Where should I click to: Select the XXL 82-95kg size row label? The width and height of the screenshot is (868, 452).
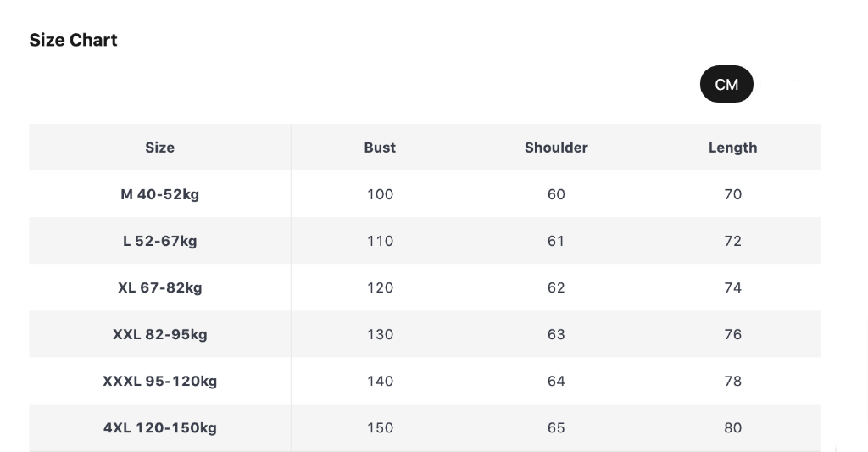coord(159,334)
